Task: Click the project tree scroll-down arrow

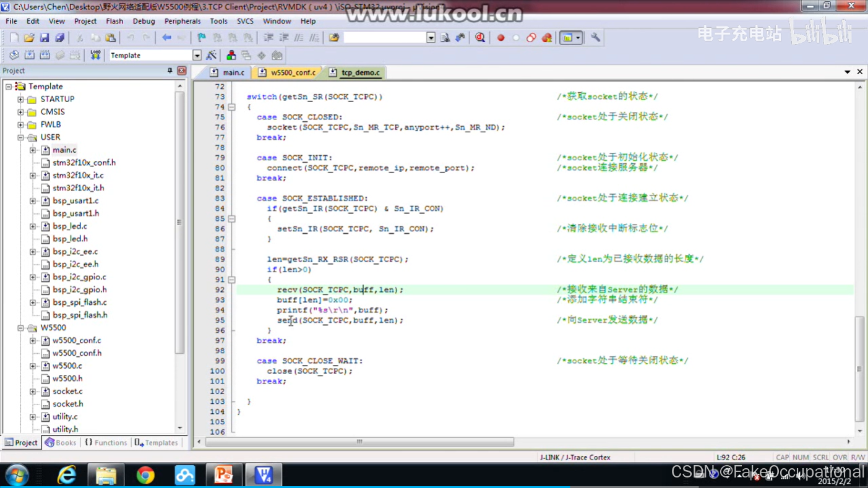Action: pos(180,428)
